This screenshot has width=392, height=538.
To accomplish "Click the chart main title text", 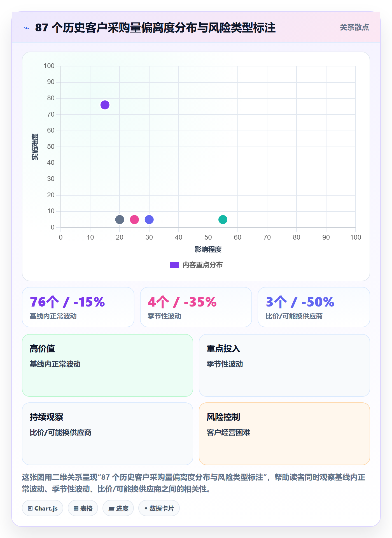I will 155,28.
